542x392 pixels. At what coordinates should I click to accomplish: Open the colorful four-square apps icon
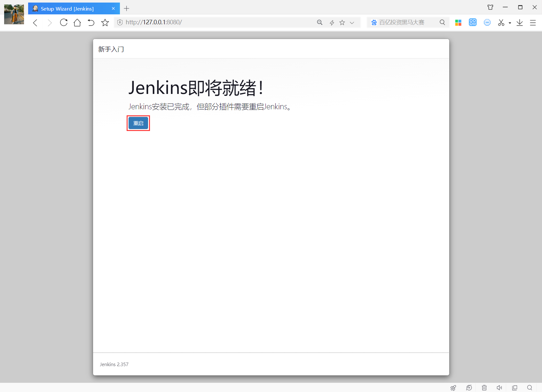pos(458,22)
